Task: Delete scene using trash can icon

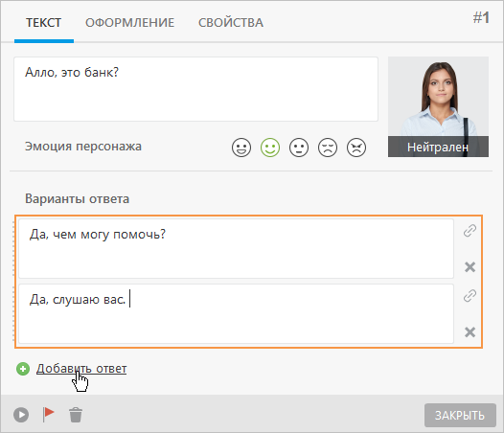Action: point(76,415)
